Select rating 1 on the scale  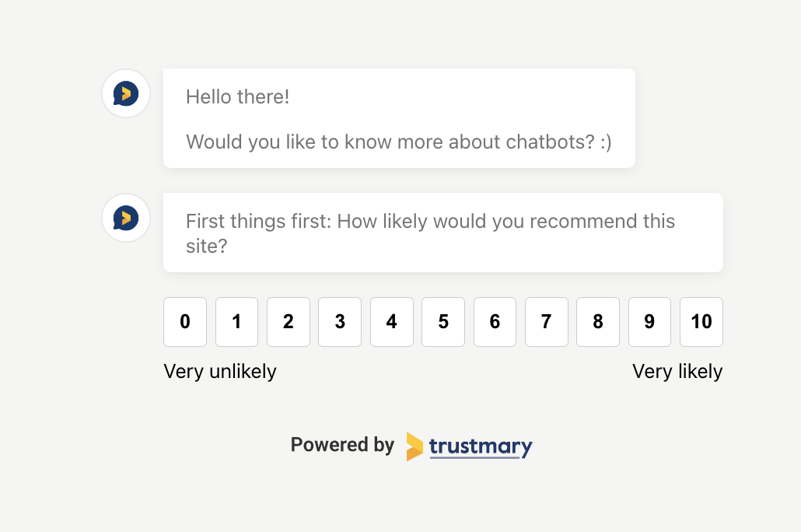pos(236,322)
